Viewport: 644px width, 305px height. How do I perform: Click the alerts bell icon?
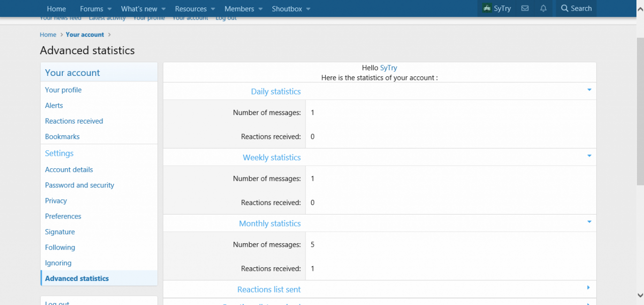point(543,9)
